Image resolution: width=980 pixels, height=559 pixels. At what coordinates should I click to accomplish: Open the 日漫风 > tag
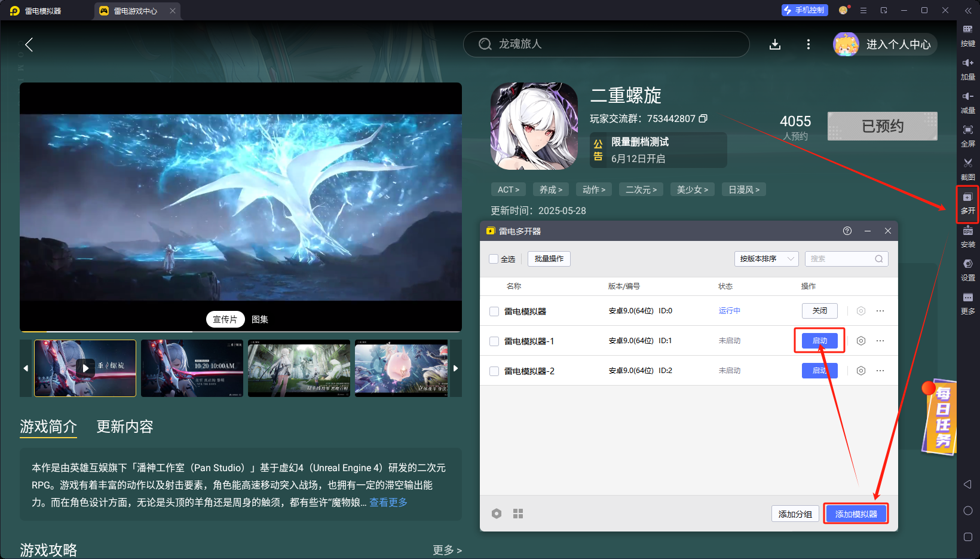pos(744,190)
